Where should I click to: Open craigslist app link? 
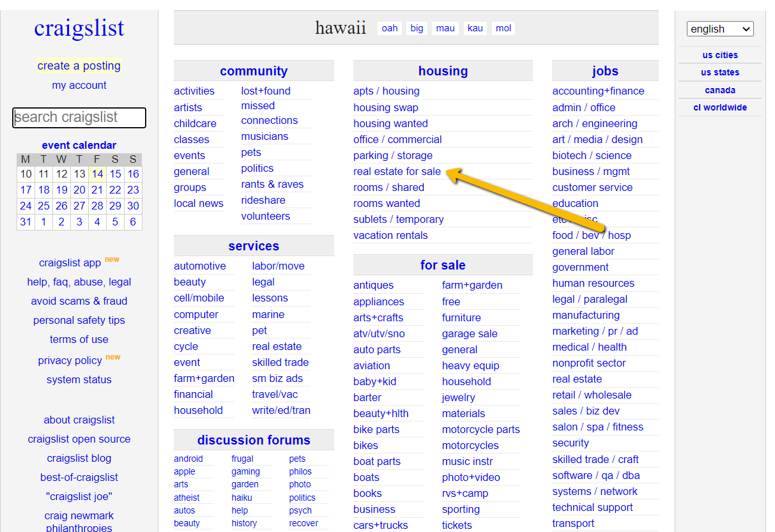coord(70,262)
